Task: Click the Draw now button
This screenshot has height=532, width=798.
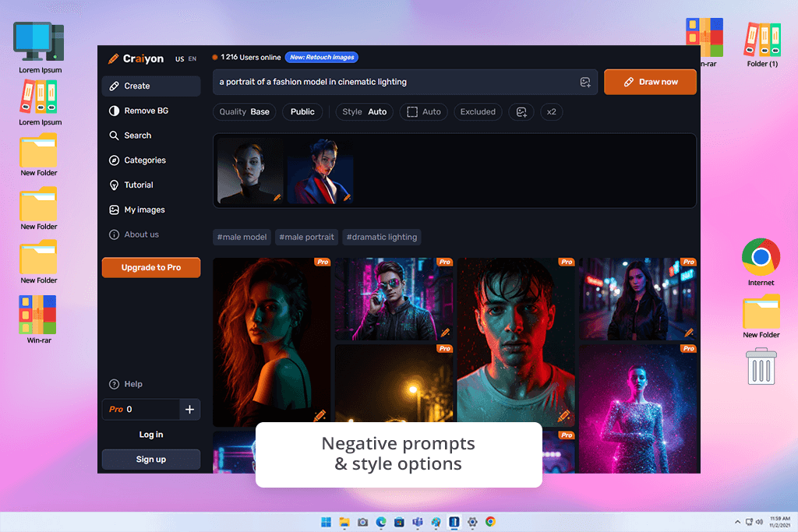Action: (650, 82)
